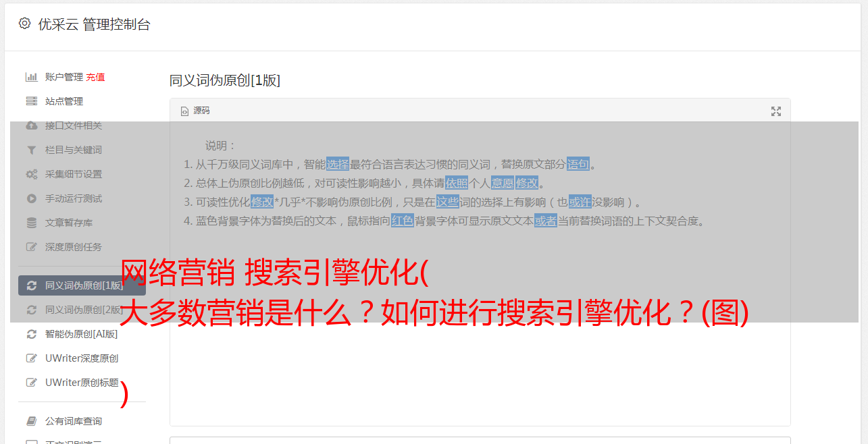Open 深度原创任务 sidebar item
868x444 pixels.
click(74, 247)
